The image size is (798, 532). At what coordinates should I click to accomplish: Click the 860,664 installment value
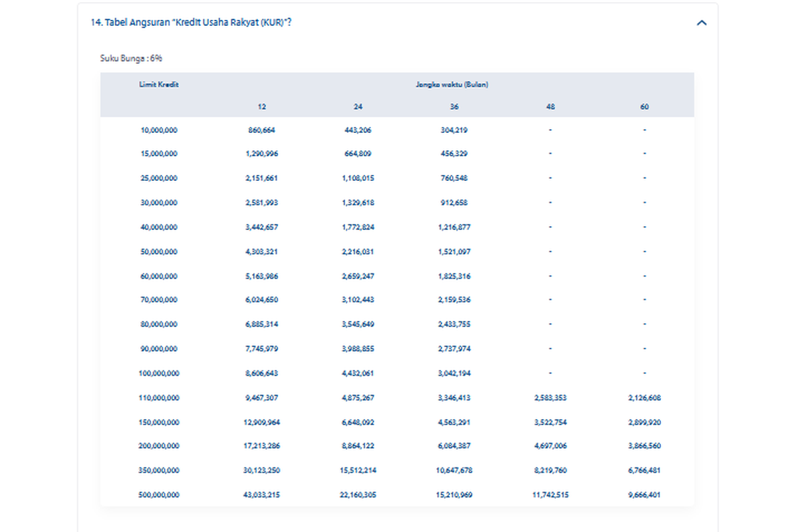click(x=262, y=130)
